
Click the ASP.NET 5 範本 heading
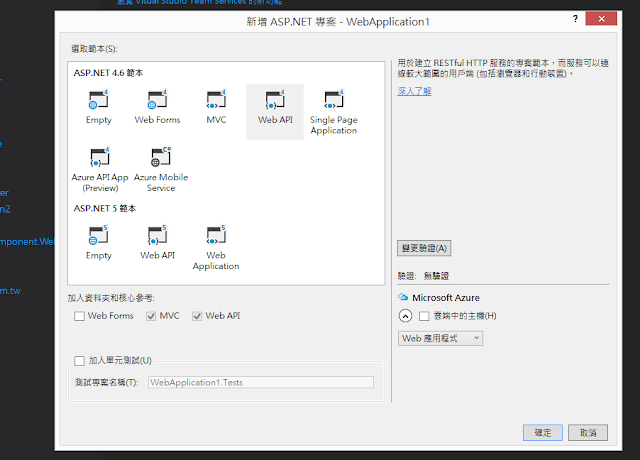point(104,208)
